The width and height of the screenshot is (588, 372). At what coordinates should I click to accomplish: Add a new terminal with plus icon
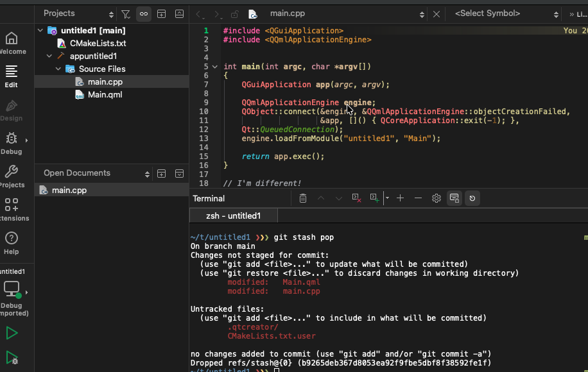tap(400, 198)
